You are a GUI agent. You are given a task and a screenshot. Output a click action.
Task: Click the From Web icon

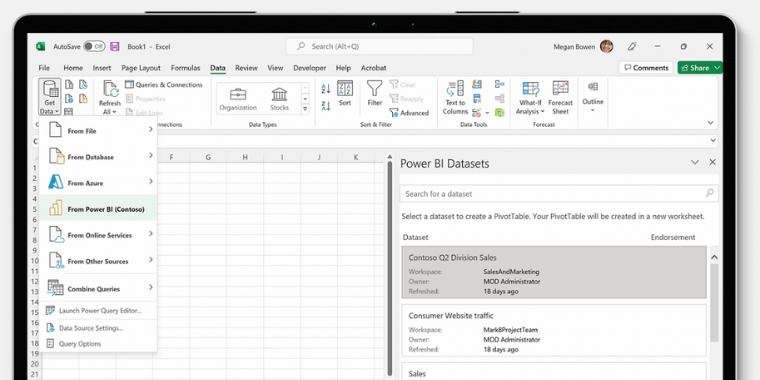(69, 98)
